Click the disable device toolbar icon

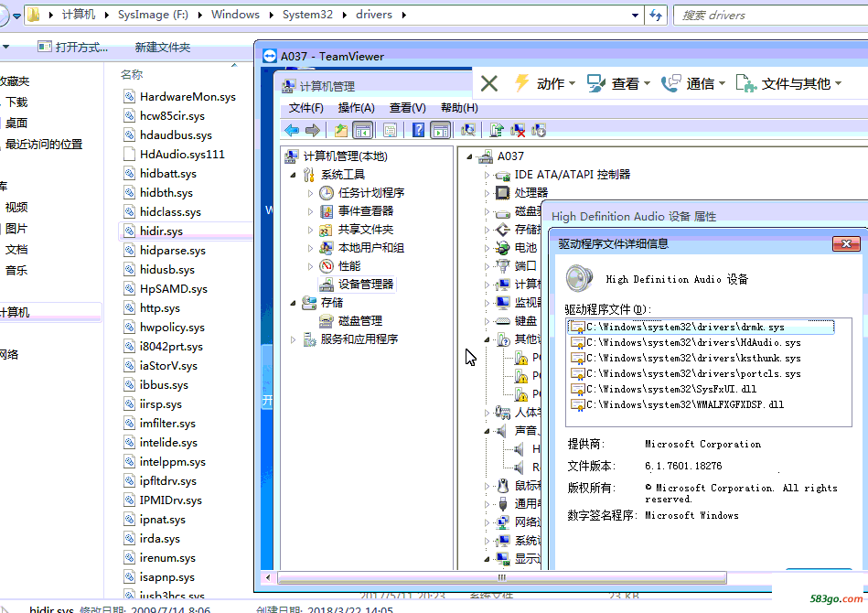pos(539,131)
